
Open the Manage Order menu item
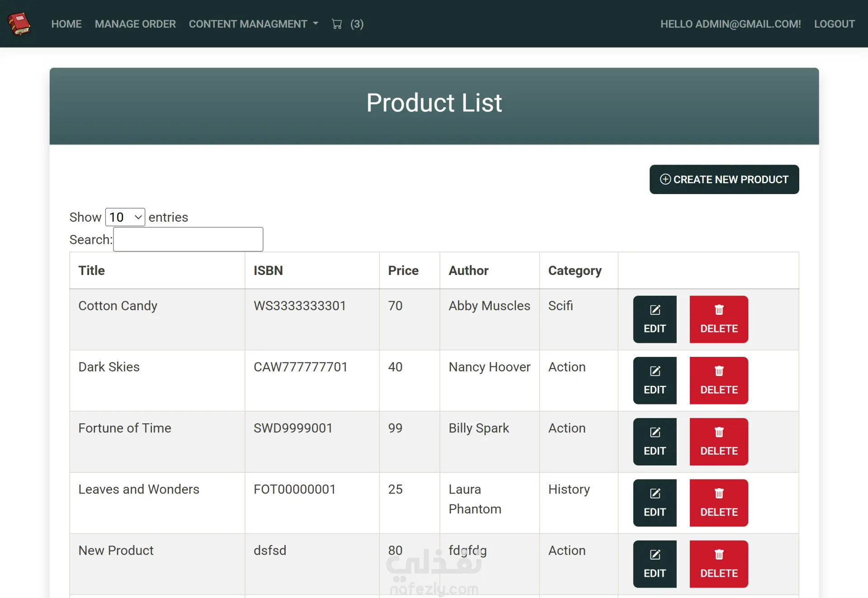(x=135, y=24)
